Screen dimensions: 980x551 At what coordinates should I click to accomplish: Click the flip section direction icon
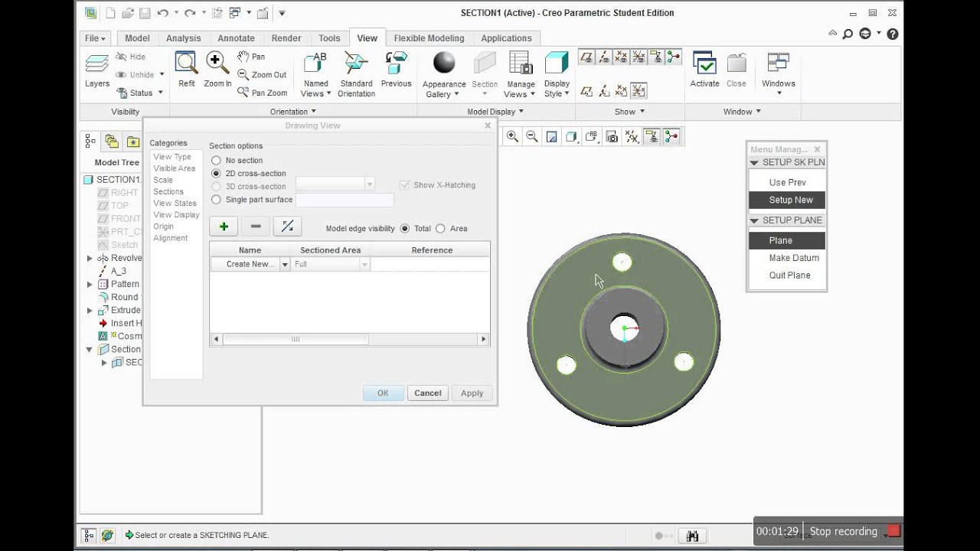[287, 227]
